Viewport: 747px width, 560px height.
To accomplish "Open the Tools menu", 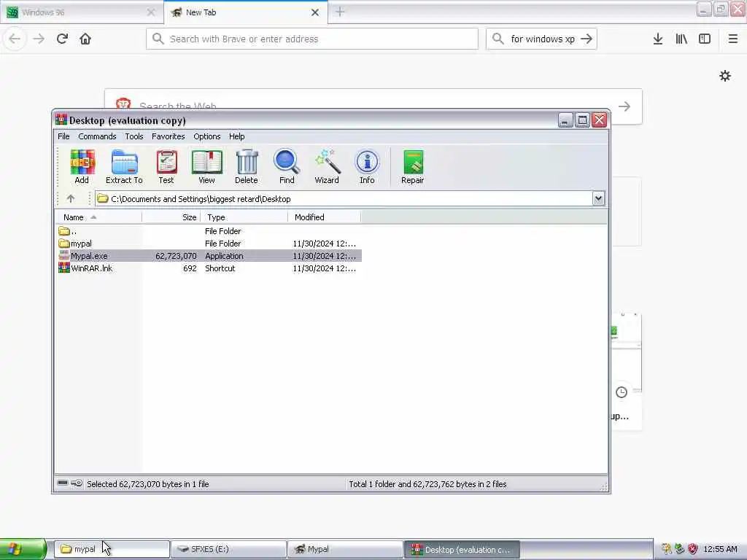I will pos(134,136).
